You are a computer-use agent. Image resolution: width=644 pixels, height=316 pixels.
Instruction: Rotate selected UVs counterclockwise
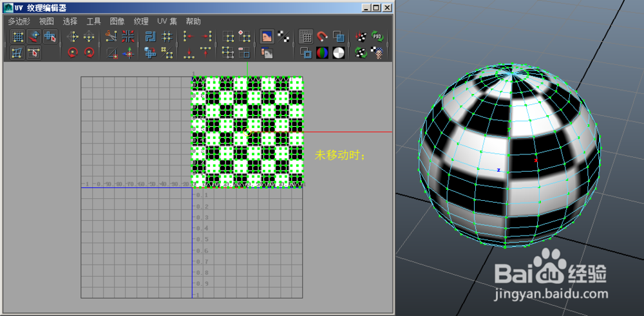73,52
